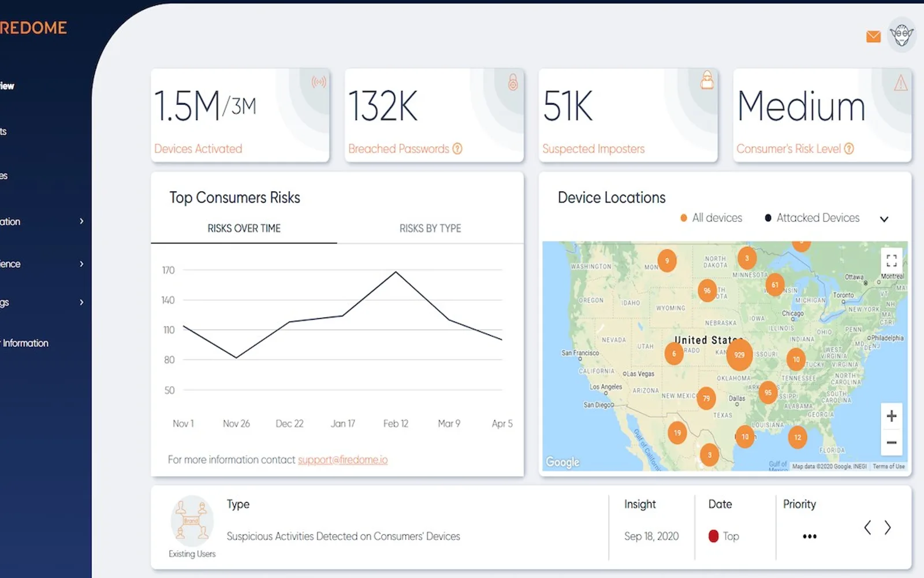
Task: Open the Priority three-dots menu
Action: pyautogui.click(x=810, y=536)
